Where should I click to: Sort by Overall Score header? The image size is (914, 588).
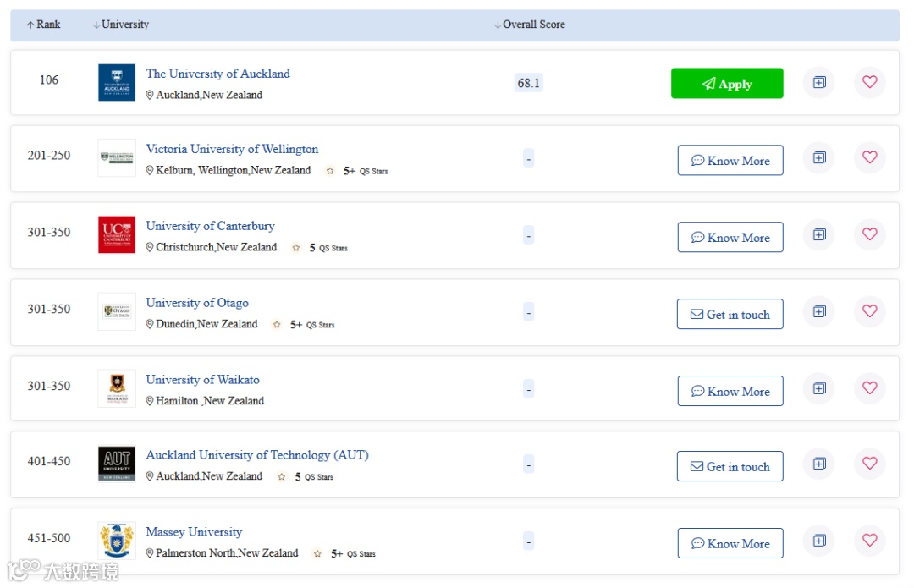click(530, 25)
